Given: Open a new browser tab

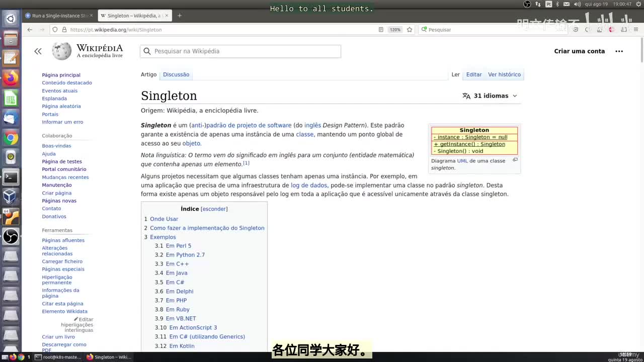Looking at the screenshot, I should click(179, 16).
